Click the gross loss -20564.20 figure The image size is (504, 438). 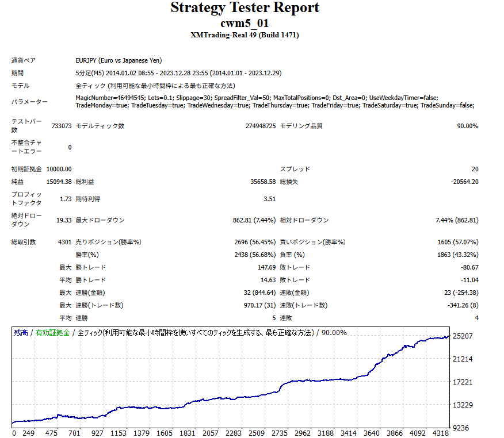464,182
